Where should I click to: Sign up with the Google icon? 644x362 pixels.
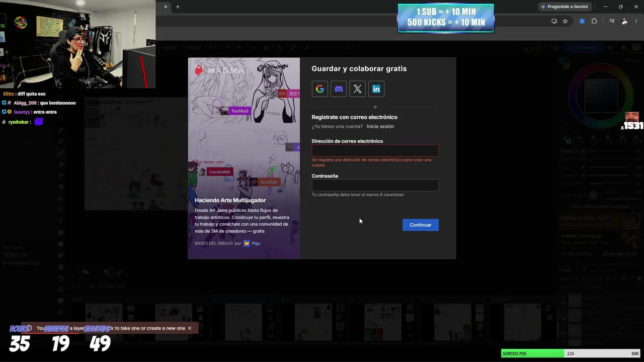[x=320, y=89]
